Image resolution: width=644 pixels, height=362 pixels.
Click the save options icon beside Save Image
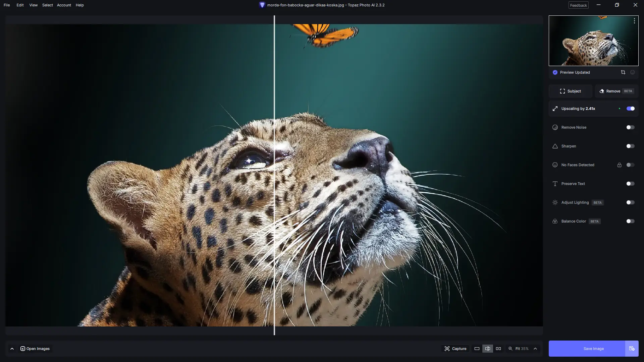(632, 349)
